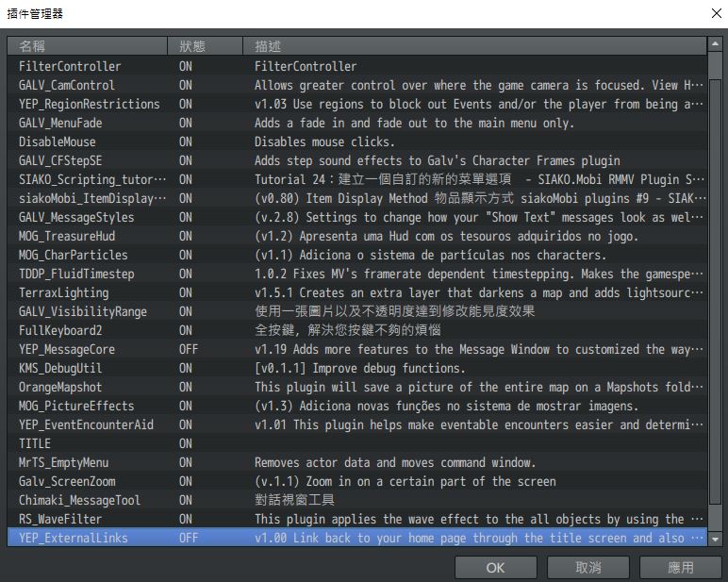Select the siakoMobi_ItemDisplay plugin row
This screenshot has height=582, width=728.
click(357, 198)
